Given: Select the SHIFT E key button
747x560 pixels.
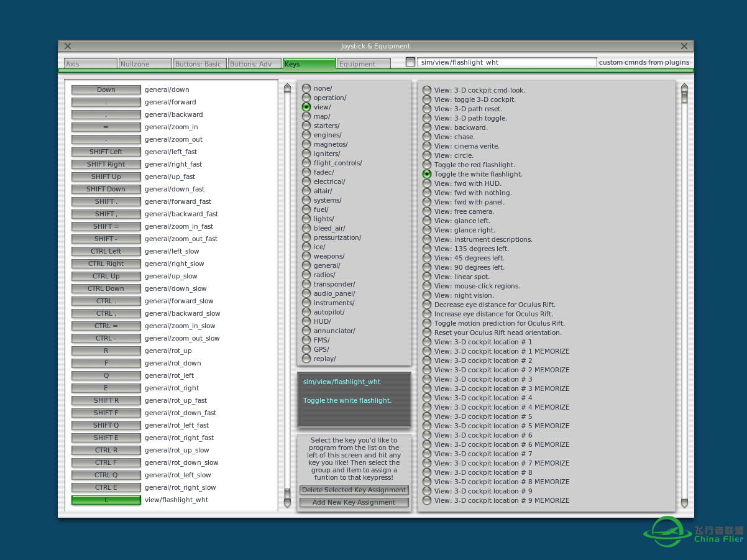Looking at the screenshot, I should point(106,438).
